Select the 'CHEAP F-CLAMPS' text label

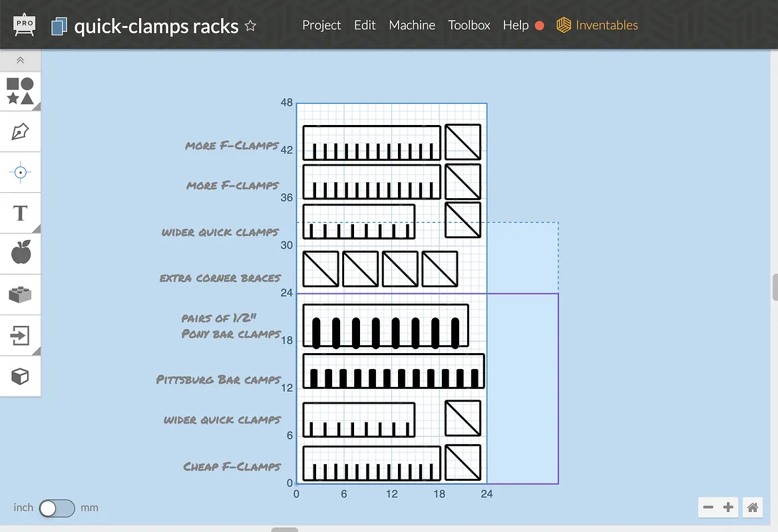coord(232,467)
